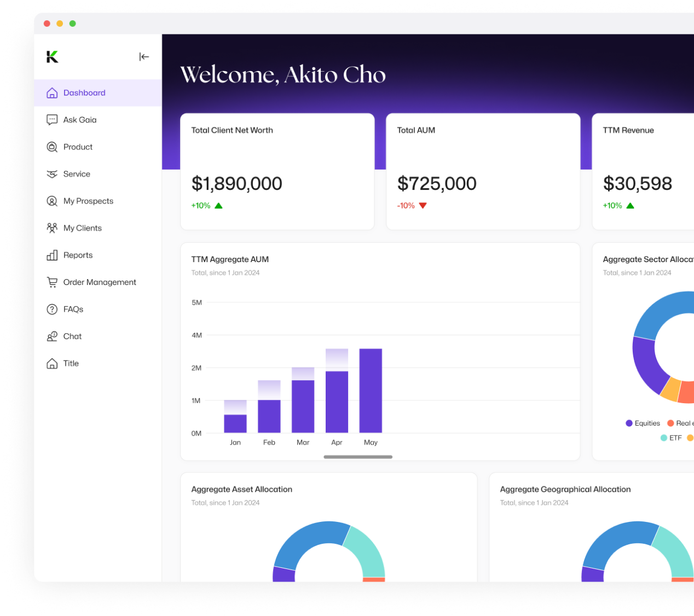Viewport: 694px width, 616px height.
Task: Open the Total AUM card
Action: (483, 171)
